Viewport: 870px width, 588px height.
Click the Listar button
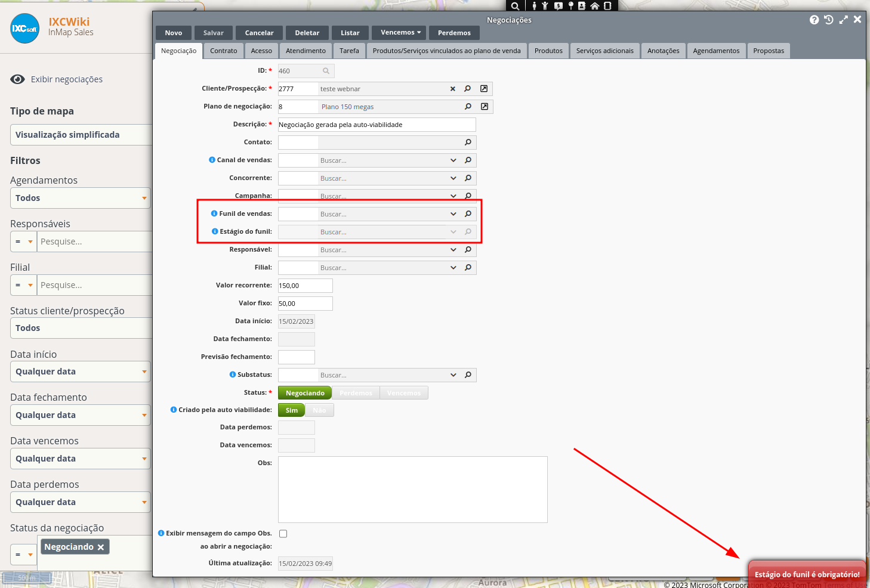[x=350, y=33]
